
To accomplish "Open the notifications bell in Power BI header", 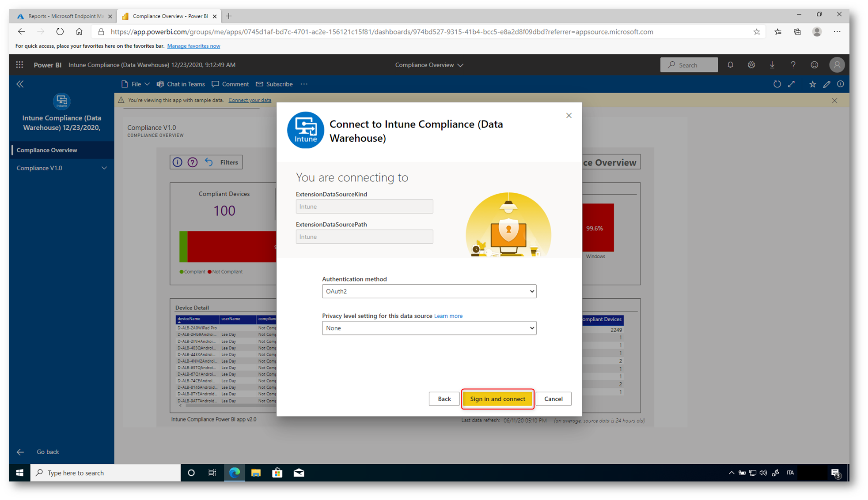I will point(730,65).
